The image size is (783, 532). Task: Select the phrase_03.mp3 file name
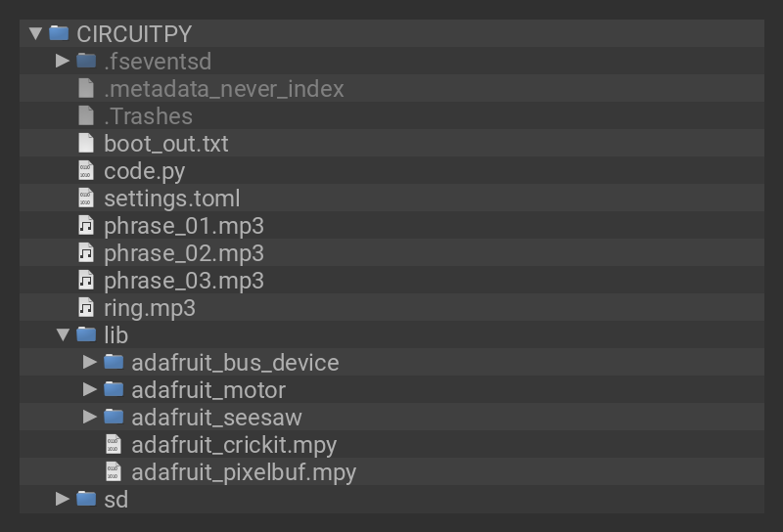tap(184, 280)
